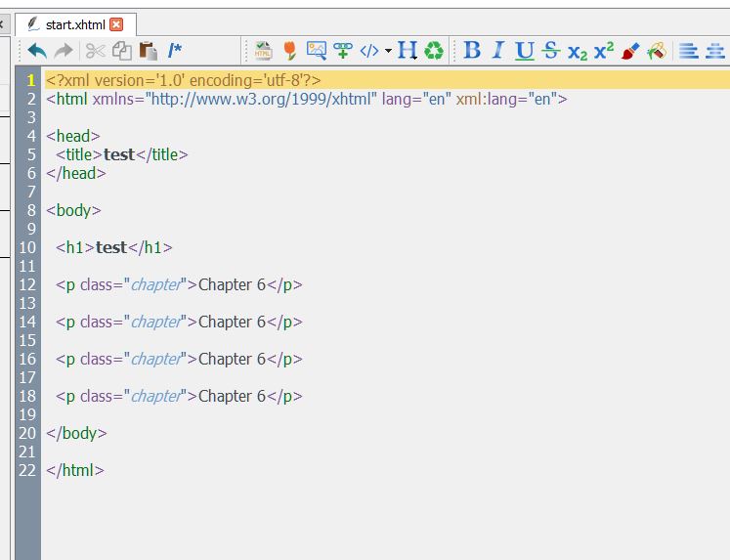Click the green recycle icon
The height and width of the screenshot is (560, 730).
click(x=434, y=50)
